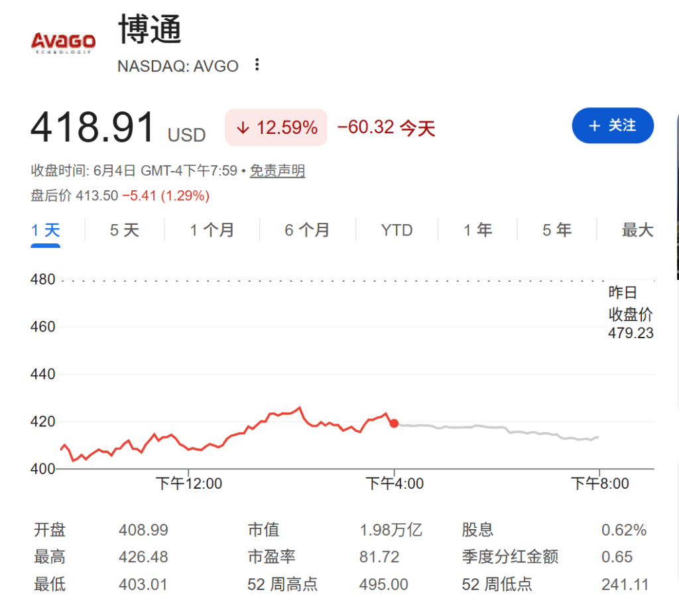Click the 52 周高点 value 495.00
The height and width of the screenshot is (616, 679).
click(384, 584)
